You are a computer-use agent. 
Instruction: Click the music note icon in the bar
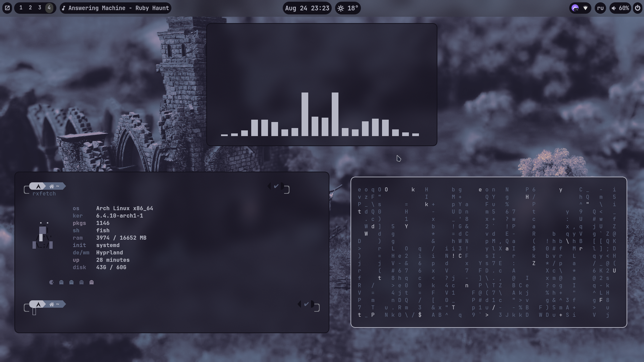[64, 8]
